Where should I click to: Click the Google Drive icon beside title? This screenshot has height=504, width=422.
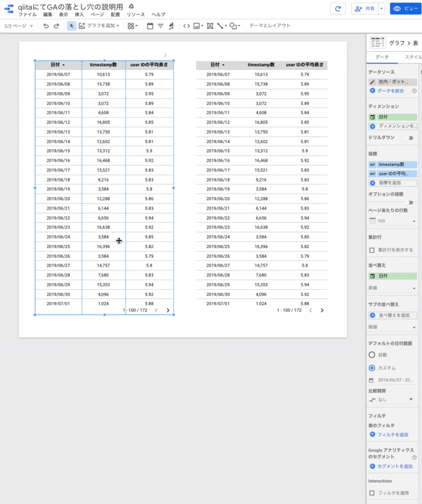[x=131, y=6]
